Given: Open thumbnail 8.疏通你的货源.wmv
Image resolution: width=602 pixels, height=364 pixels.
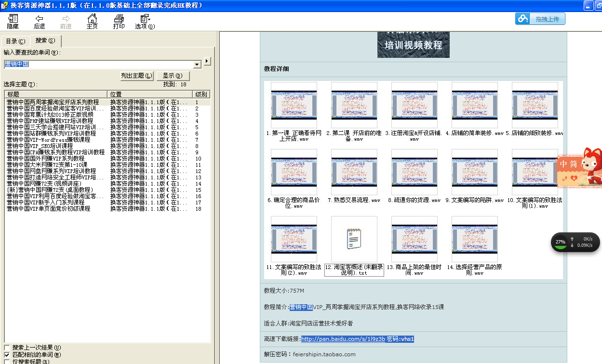Looking at the screenshot, I should pos(415,172).
